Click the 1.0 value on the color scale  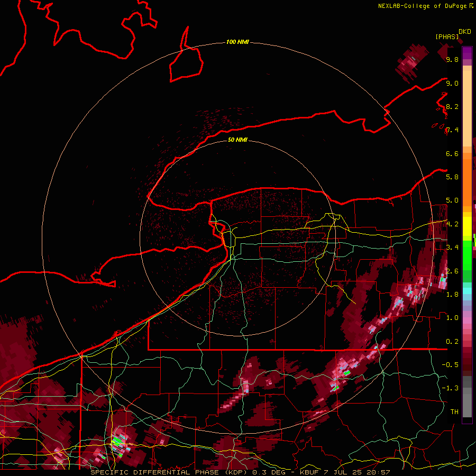pos(452,317)
